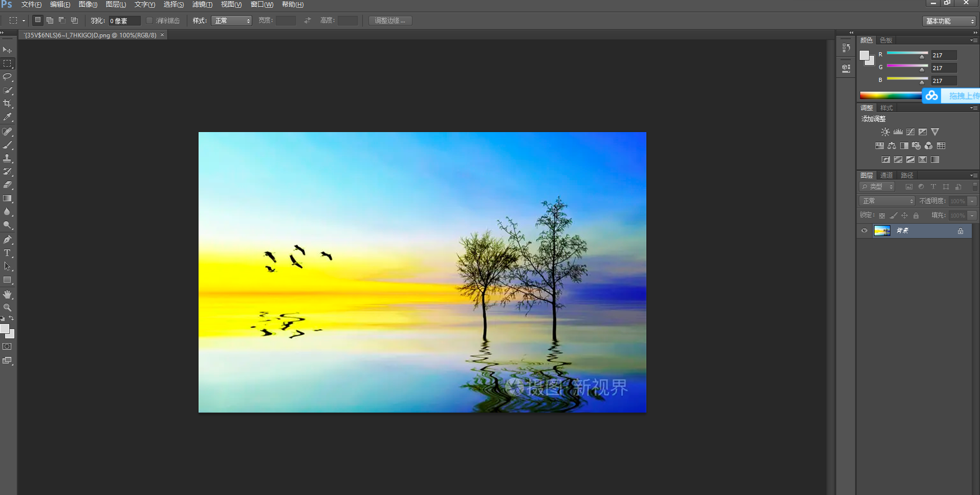Open the 图像(I) menu

[x=88, y=5]
